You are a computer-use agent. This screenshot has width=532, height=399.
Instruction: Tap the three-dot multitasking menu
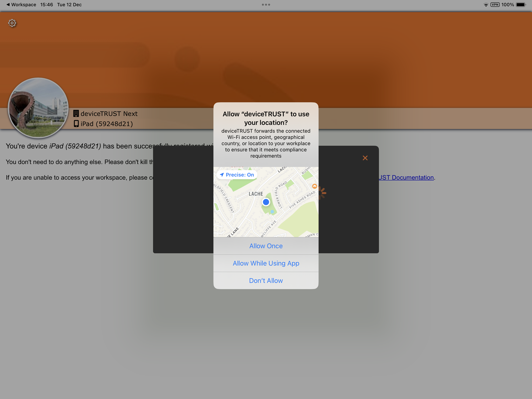266,5
